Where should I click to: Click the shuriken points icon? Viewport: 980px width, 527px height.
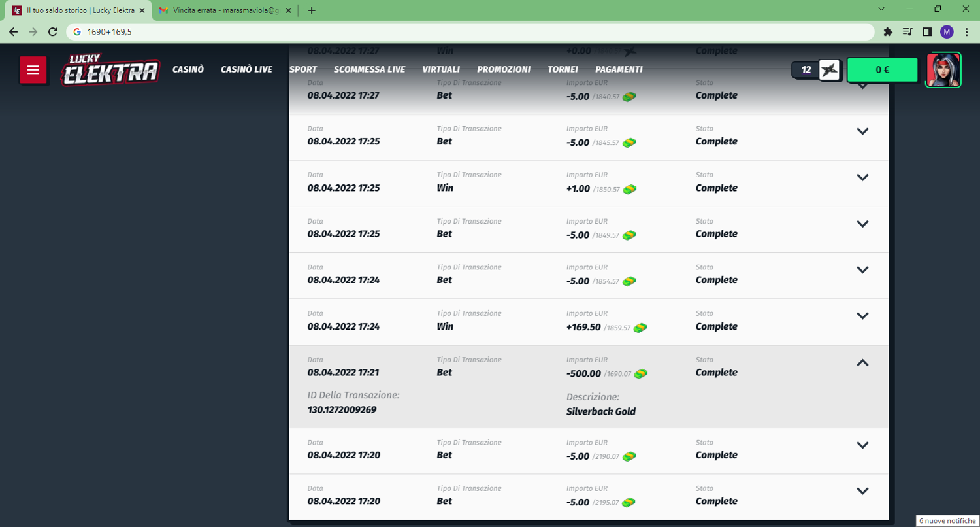[829, 70]
